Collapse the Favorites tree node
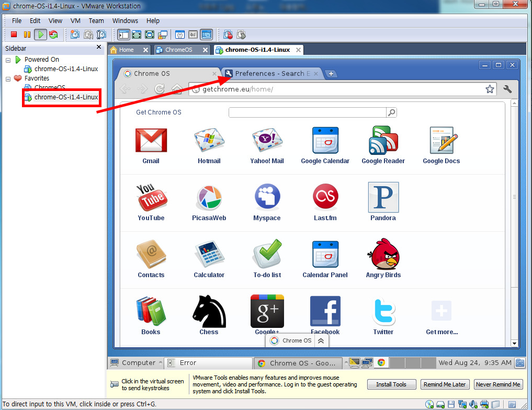This screenshot has height=410, width=532. tap(8, 78)
